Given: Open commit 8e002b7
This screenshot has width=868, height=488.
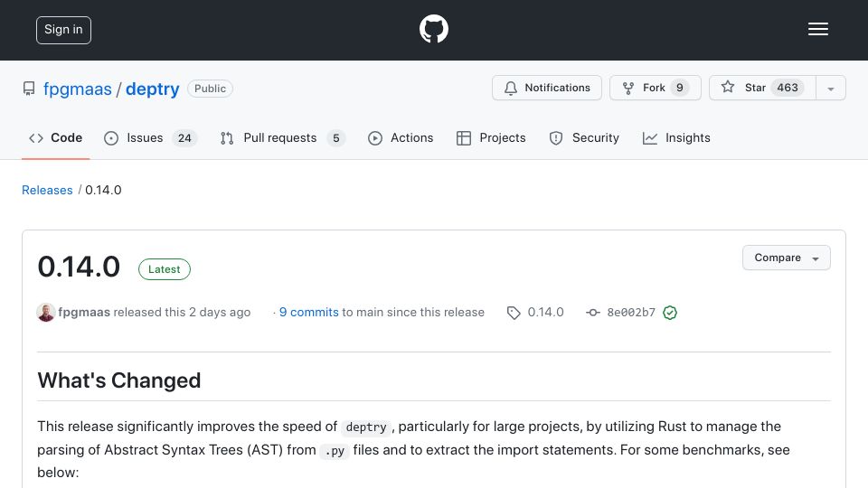Looking at the screenshot, I should click(631, 313).
